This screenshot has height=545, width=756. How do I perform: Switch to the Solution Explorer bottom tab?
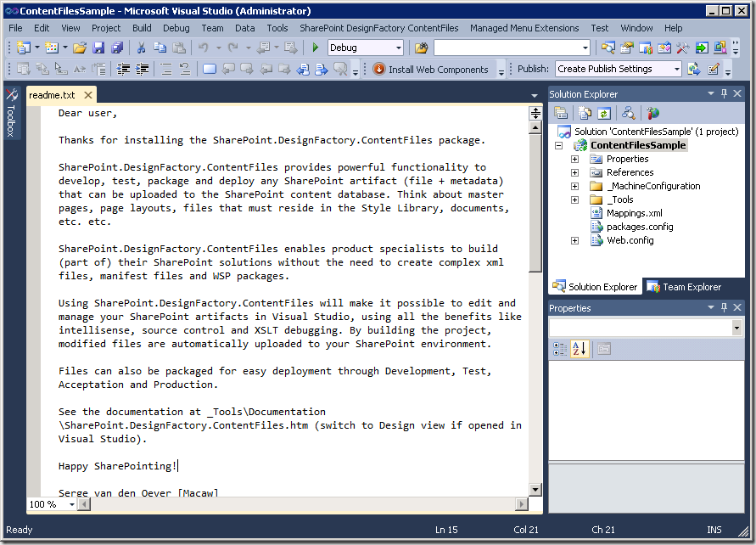(595, 287)
